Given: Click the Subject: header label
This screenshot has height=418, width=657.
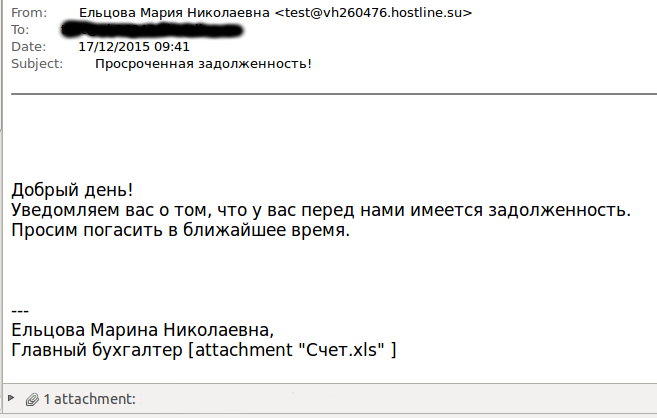Looking at the screenshot, I should [x=37, y=64].
